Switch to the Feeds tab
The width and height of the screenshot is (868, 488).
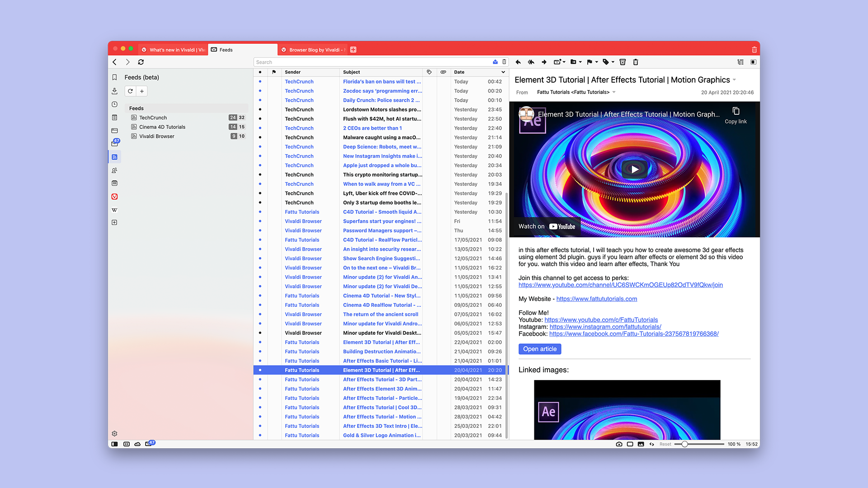coord(243,50)
